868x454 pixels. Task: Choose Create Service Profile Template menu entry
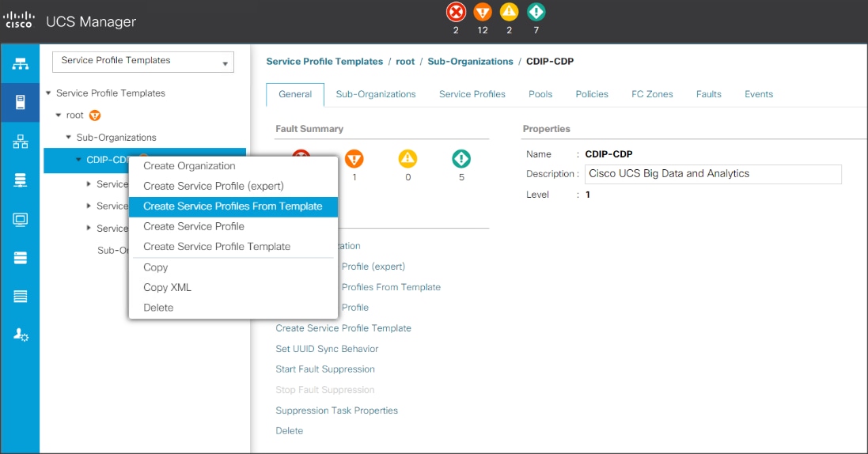coord(233,247)
